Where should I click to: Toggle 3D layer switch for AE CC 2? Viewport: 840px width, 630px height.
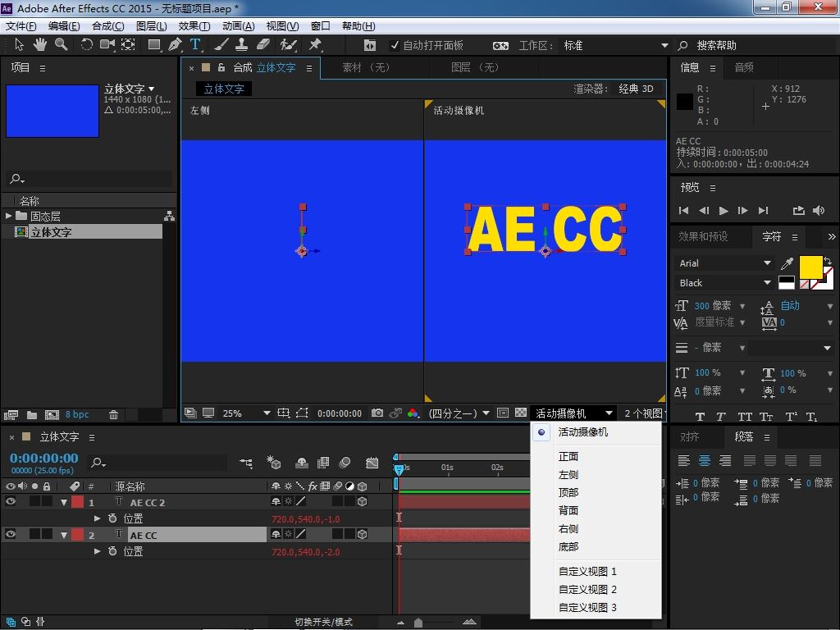pyautogui.click(x=363, y=502)
